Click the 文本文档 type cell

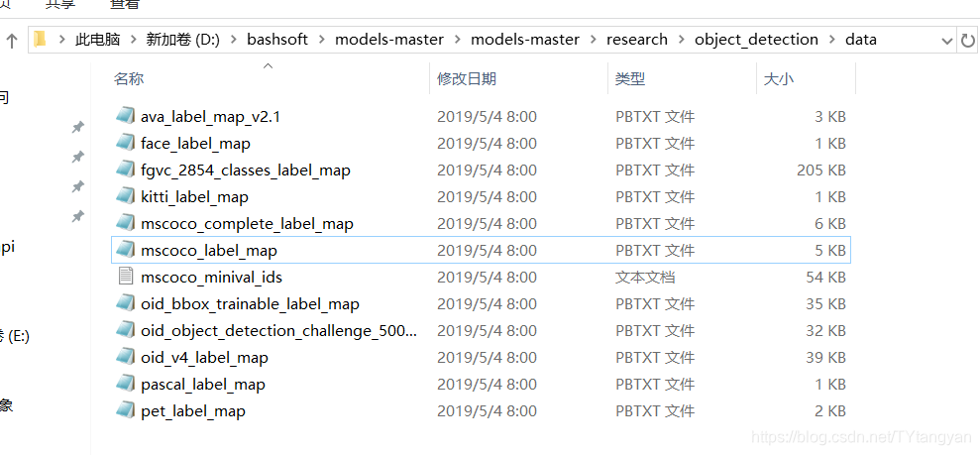pos(645,277)
